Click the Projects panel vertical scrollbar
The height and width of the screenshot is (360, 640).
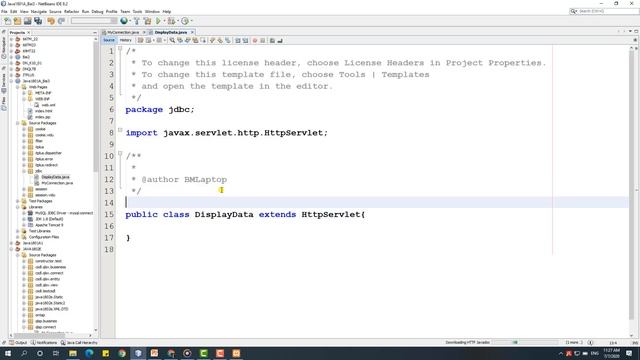(96, 106)
